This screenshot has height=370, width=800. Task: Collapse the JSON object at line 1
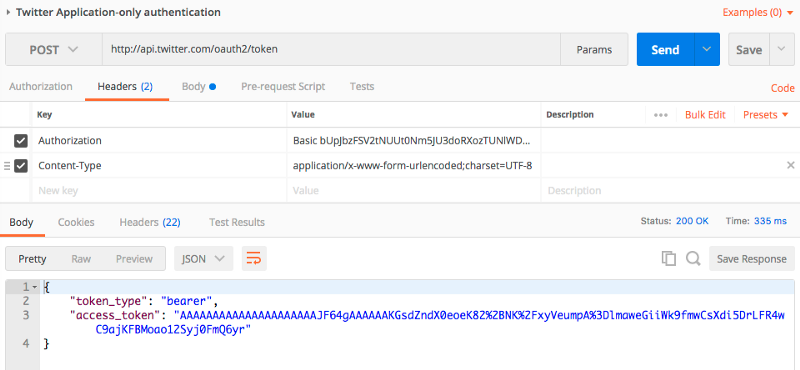click(x=34, y=287)
